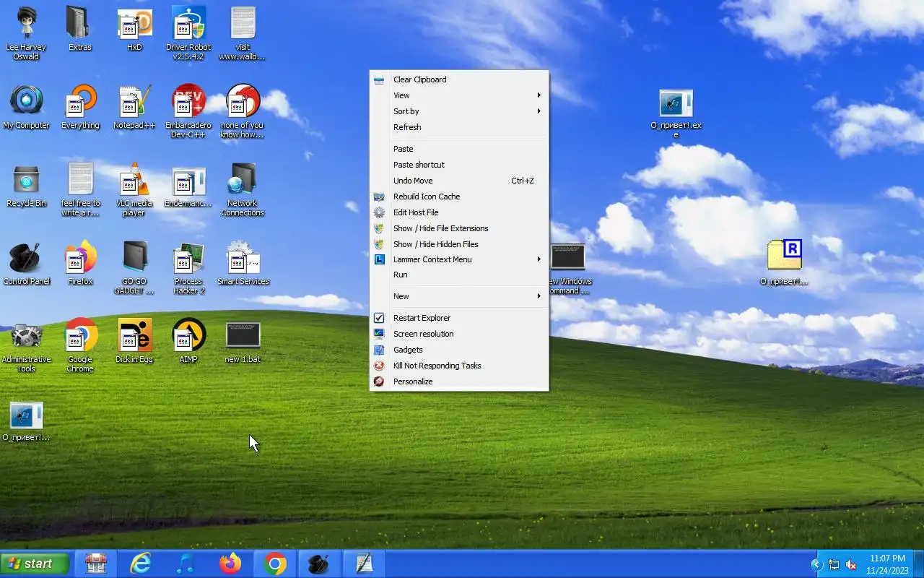Viewport: 924px width, 578px height.
Task: Select the VLC media player shortcut
Action: coord(134,189)
